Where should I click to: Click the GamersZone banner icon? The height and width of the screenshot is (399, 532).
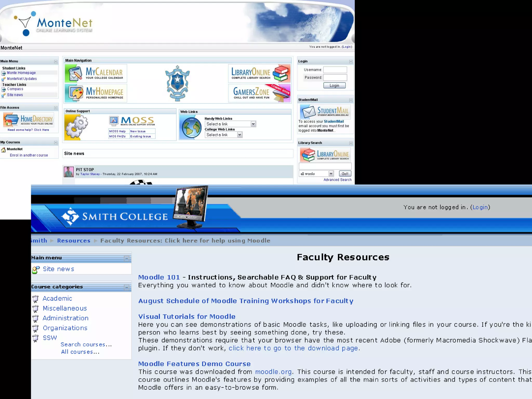pos(259,93)
